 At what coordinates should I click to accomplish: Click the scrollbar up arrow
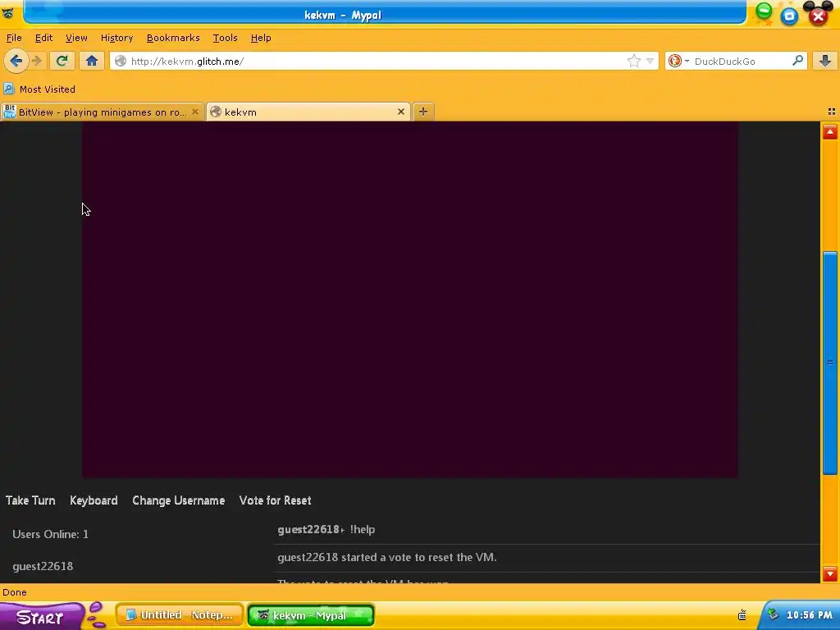pyautogui.click(x=830, y=132)
